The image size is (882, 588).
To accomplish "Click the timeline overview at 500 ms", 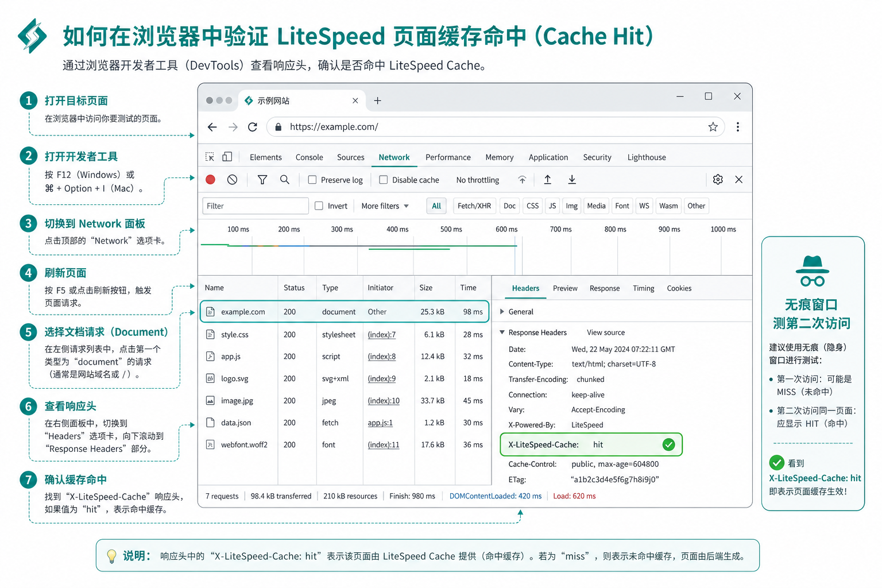I will (x=451, y=229).
